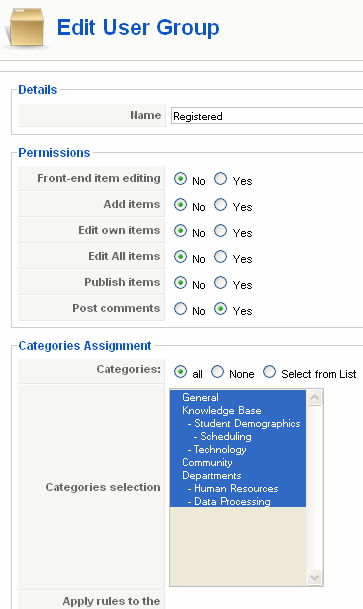Image resolution: width=363 pixels, height=609 pixels.
Task: Choose Yes for Edit All items
Action: [x=221, y=257]
